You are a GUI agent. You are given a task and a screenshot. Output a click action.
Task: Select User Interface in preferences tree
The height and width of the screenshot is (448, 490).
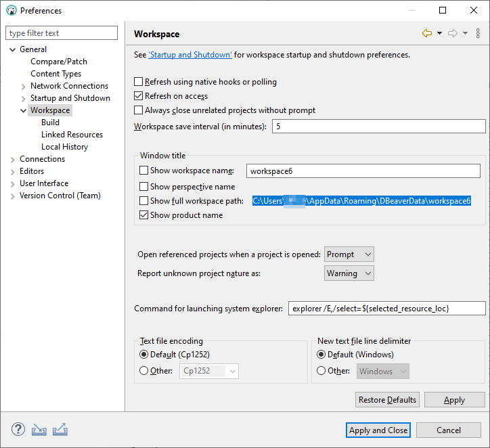point(44,183)
